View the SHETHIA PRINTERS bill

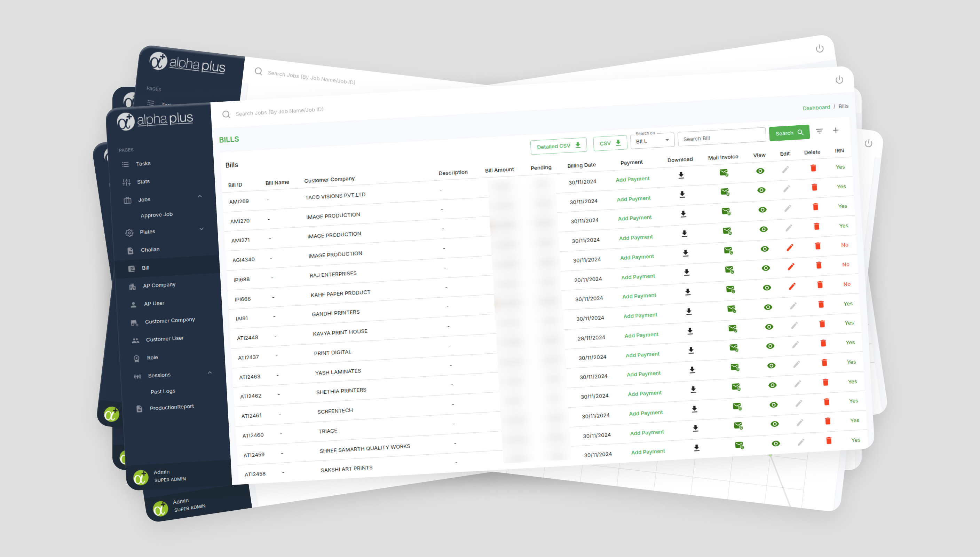771,366
